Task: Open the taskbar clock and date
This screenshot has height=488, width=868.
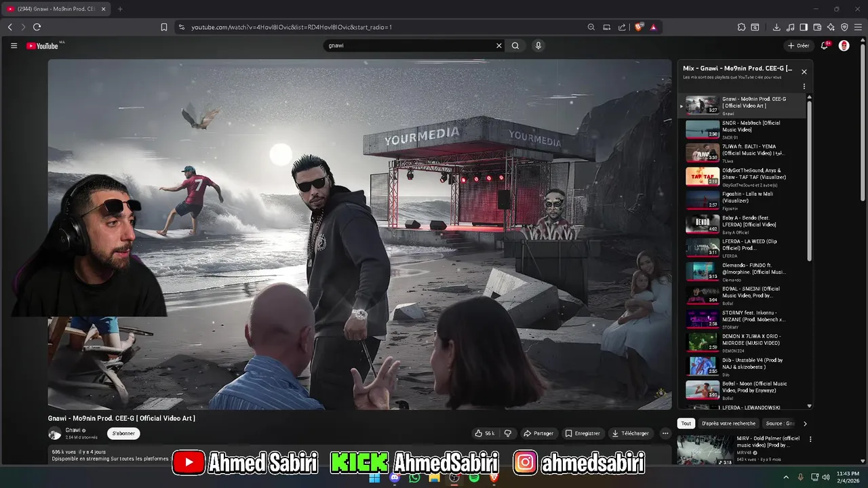Action: pyautogui.click(x=848, y=477)
